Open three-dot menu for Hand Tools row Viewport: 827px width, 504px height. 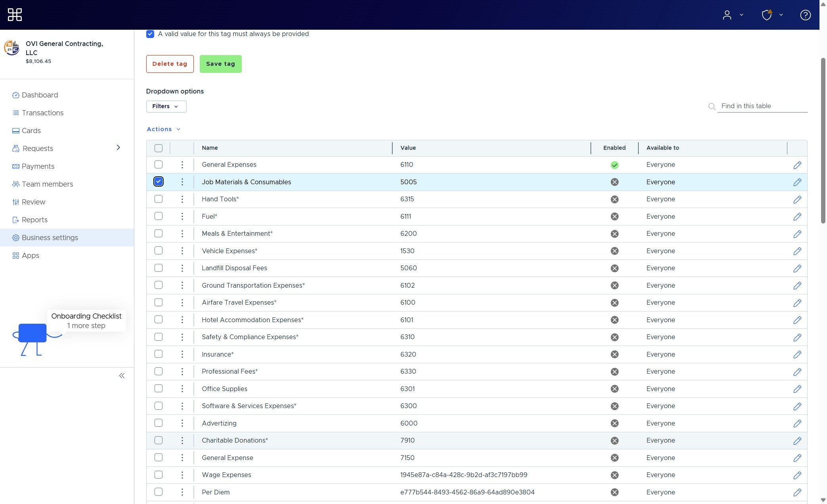[182, 199]
